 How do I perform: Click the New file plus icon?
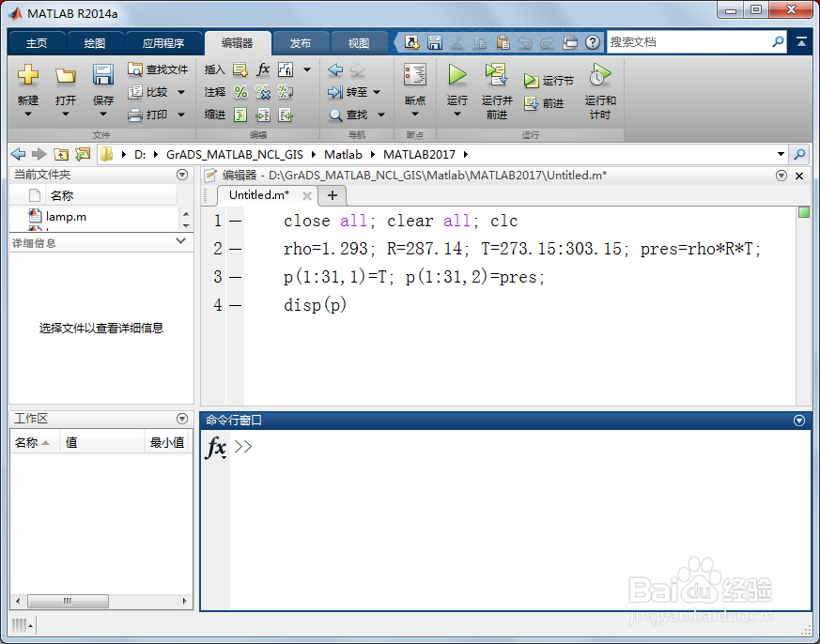point(28,75)
